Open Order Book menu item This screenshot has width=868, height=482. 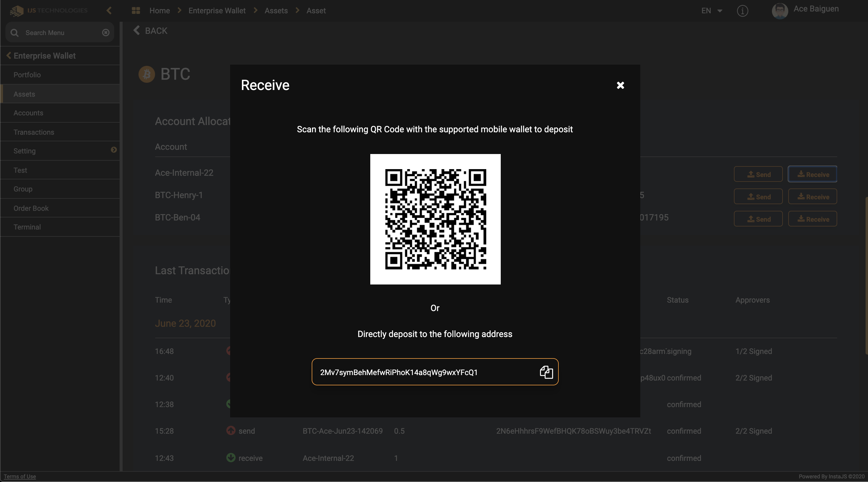(31, 208)
